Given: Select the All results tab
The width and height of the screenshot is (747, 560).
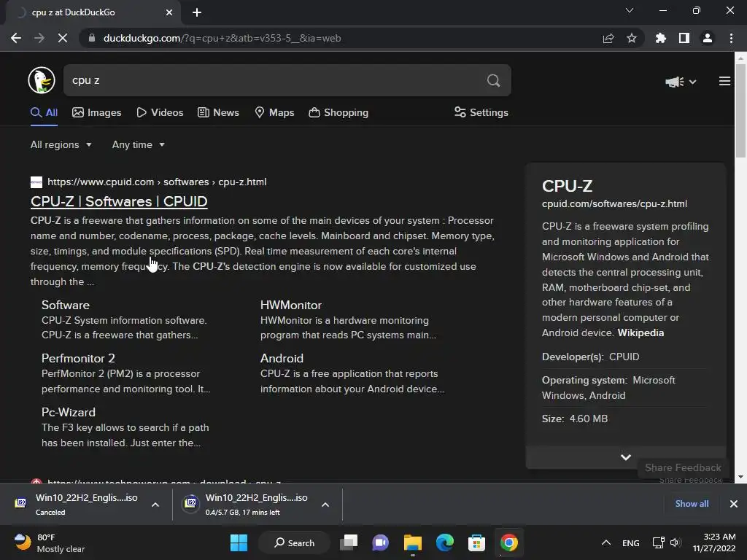Looking at the screenshot, I should [44, 112].
